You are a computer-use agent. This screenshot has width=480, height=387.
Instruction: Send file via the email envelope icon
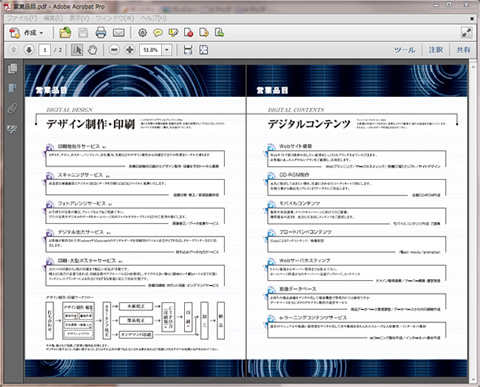pos(119,33)
